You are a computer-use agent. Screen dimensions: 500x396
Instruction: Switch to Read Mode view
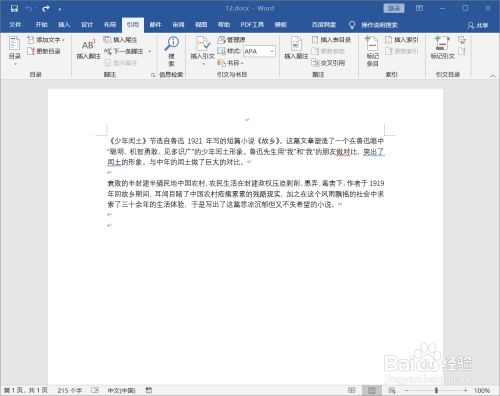pos(352,390)
